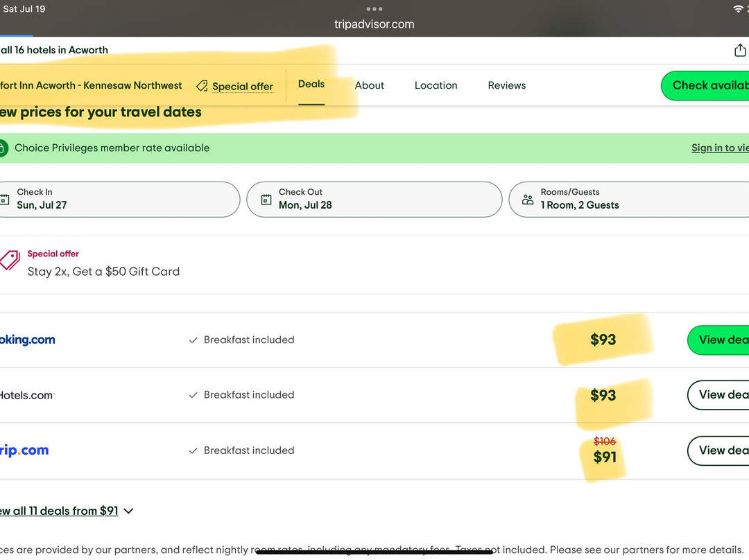749x560 pixels.
Task: Click the red tag icon beside gift card offer
Action: pos(10,261)
